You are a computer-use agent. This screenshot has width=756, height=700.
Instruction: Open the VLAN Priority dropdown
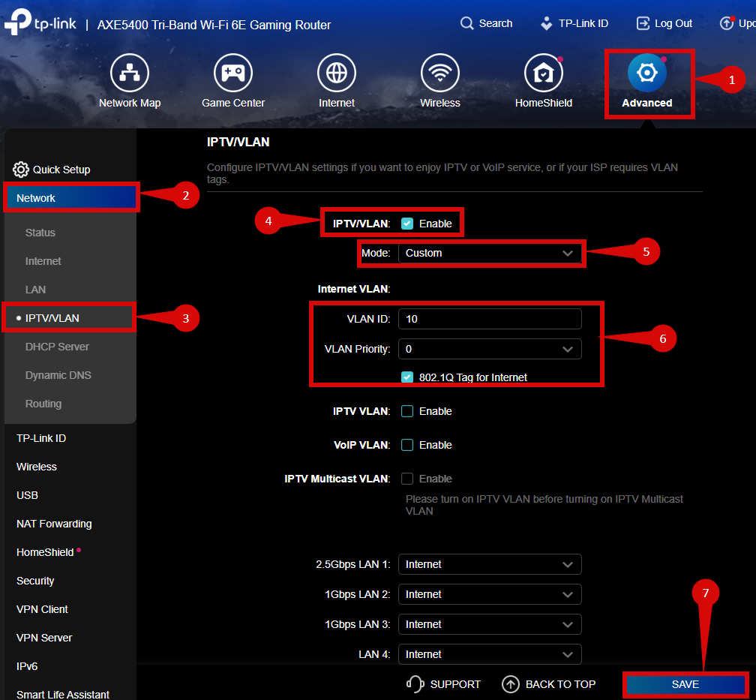(490, 349)
